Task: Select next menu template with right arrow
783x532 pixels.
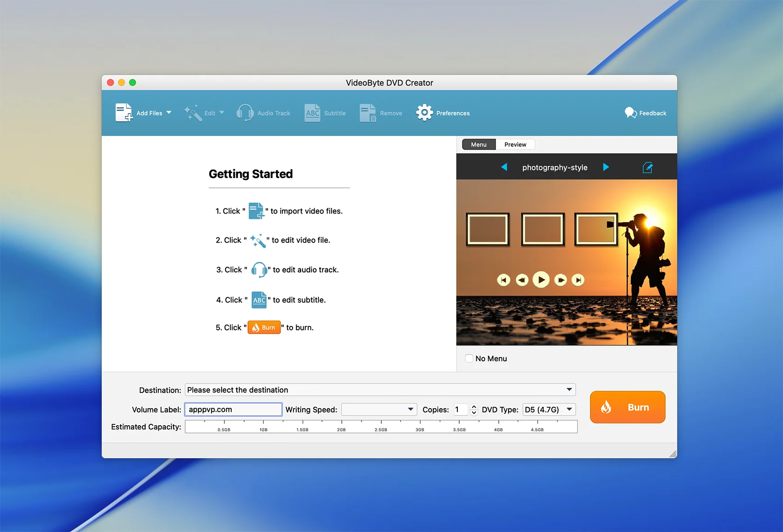Action: coord(606,167)
